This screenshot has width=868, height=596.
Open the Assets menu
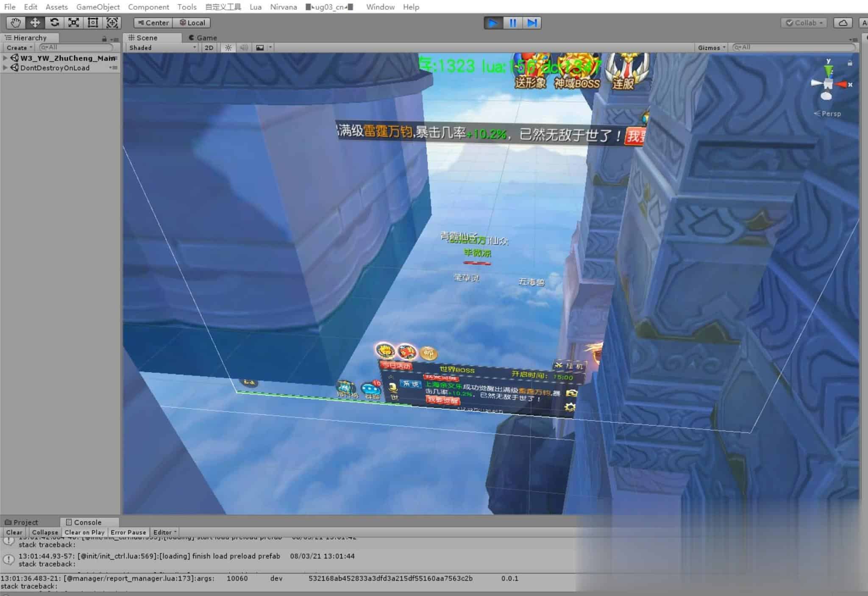[x=56, y=7]
